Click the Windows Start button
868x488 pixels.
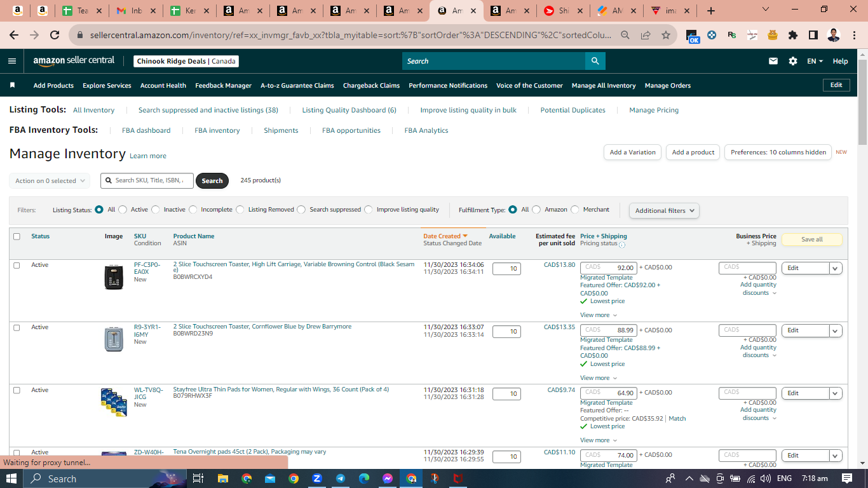click(12, 478)
